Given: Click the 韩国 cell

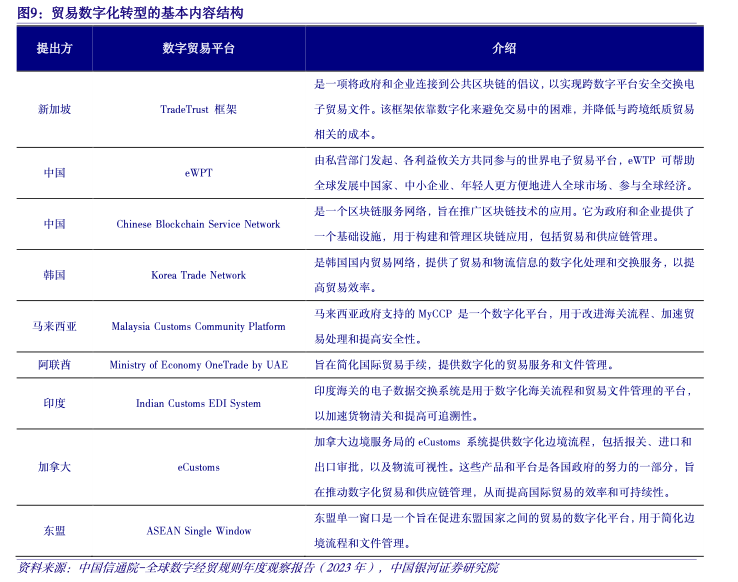Looking at the screenshot, I should [x=54, y=275].
